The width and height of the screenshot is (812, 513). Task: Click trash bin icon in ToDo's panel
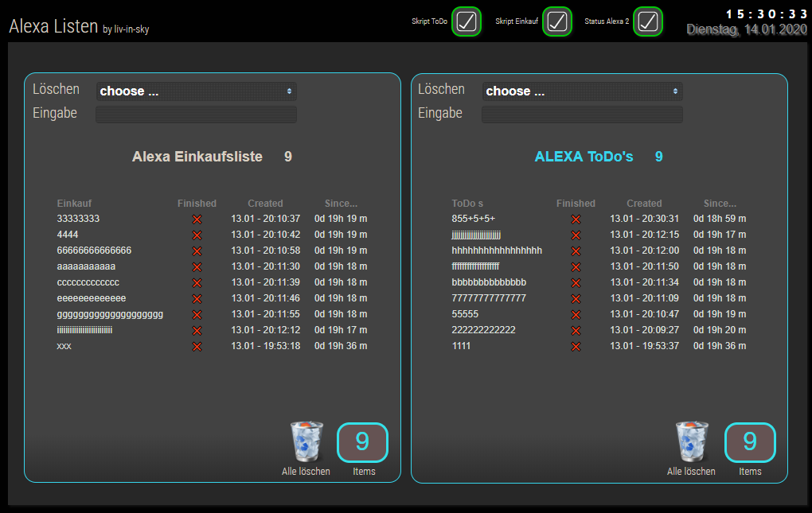tap(692, 441)
